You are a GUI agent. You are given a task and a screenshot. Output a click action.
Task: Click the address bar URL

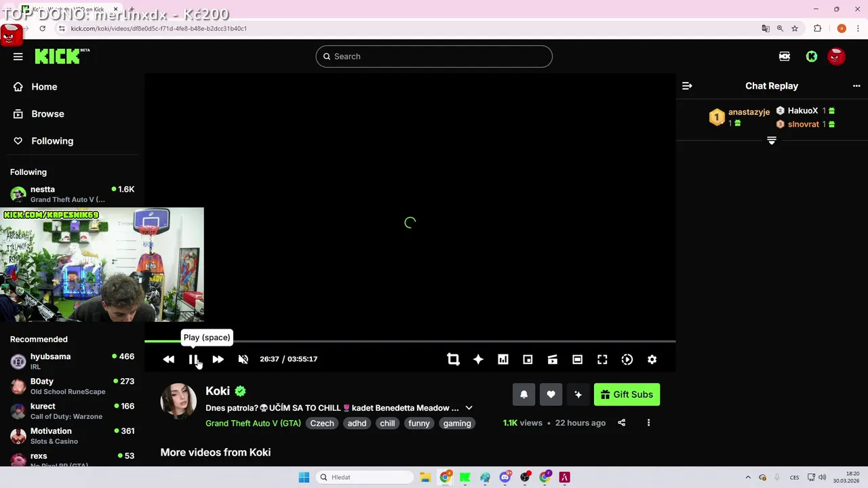coord(159,28)
